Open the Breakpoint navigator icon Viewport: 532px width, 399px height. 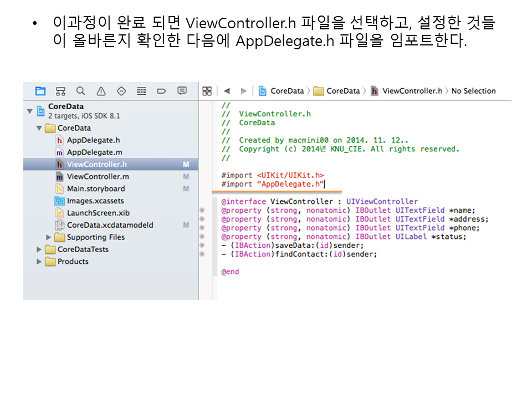click(162, 91)
